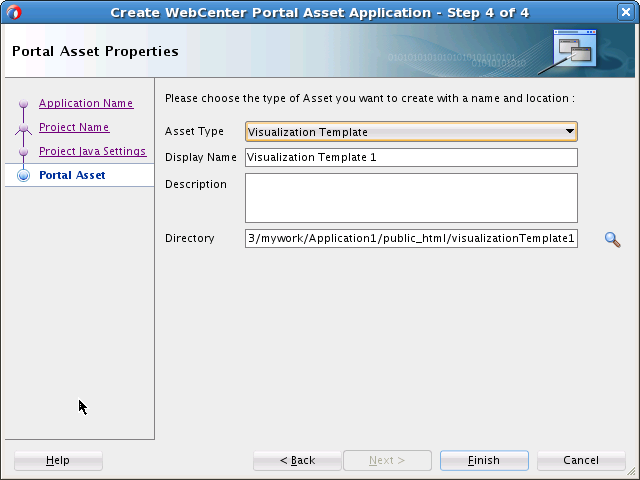Click inside the Description text area
The height and width of the screenshot is (480, 640).
pyautogui.click(x=411, y=198)
